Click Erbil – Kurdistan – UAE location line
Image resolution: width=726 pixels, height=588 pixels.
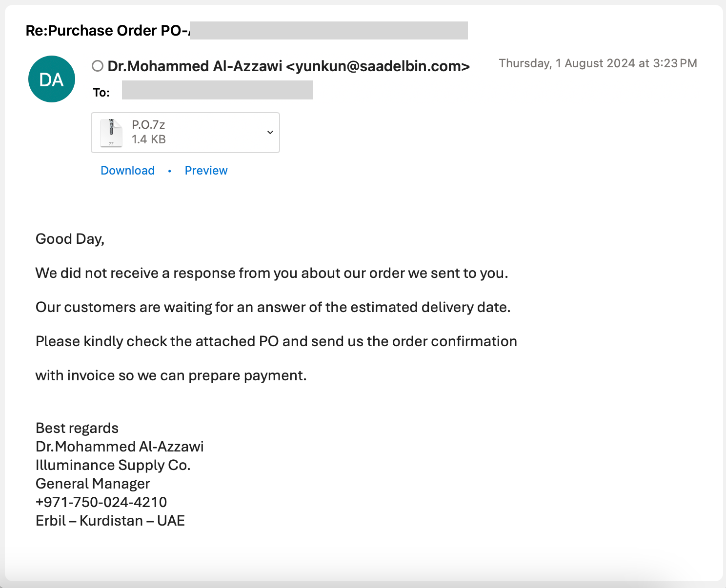pos(110,521)
